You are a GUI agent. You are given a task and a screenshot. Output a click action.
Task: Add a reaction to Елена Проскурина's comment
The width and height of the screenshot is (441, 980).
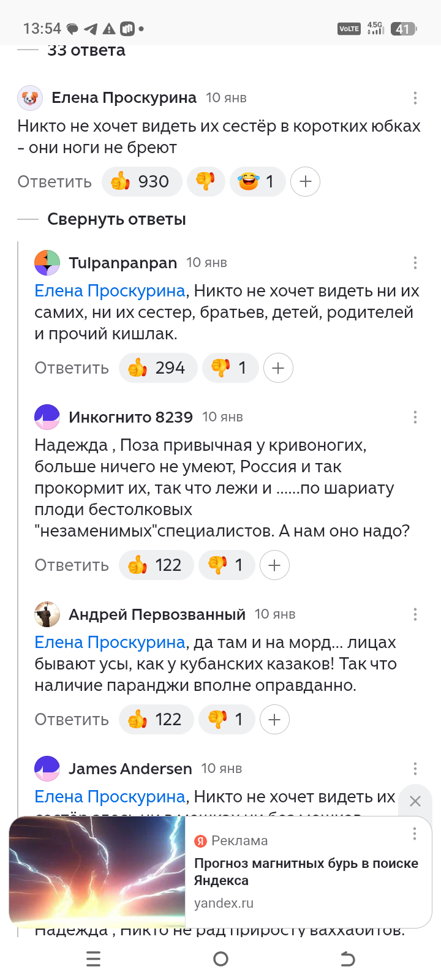[305, 182]
